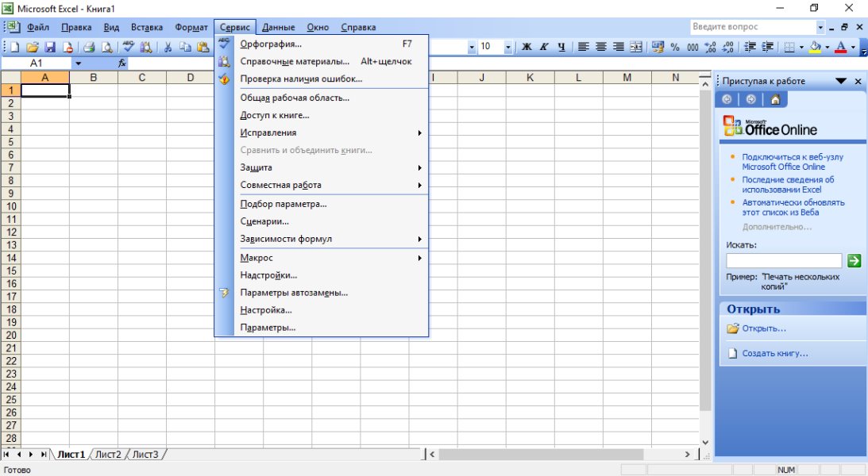This screenshot has height=476, width=868.
Task: Toggle underline formatting (Ч)
Action: (561, 48)
